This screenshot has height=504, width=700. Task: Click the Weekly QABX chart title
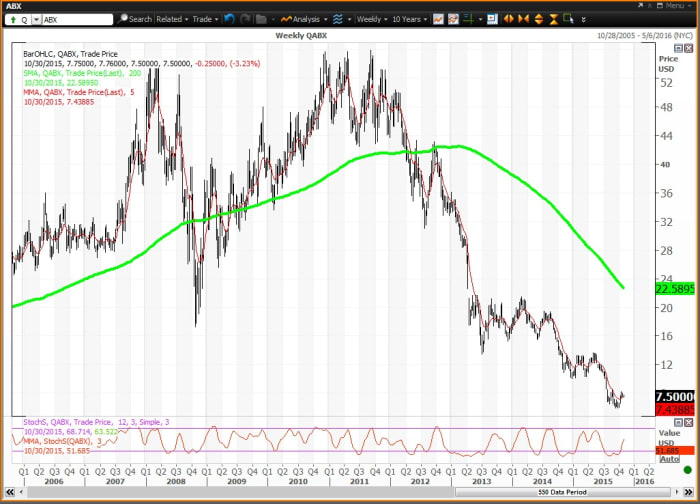301,36
